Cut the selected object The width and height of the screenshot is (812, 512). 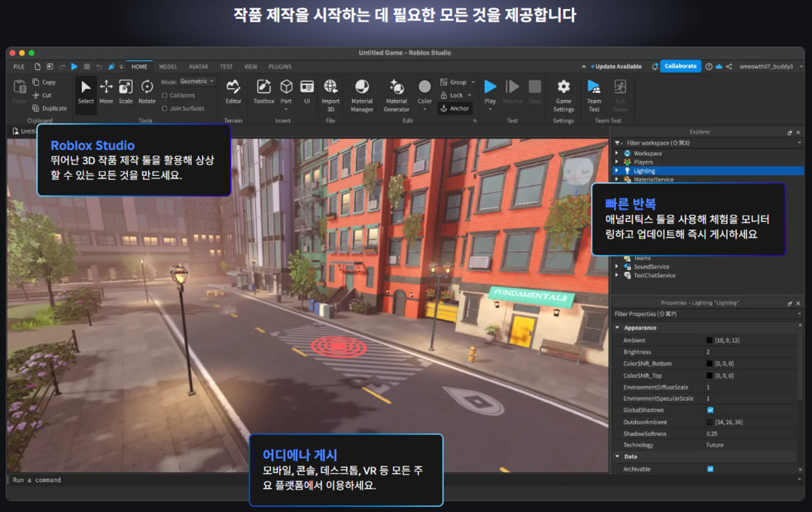(x=42, y=95)
